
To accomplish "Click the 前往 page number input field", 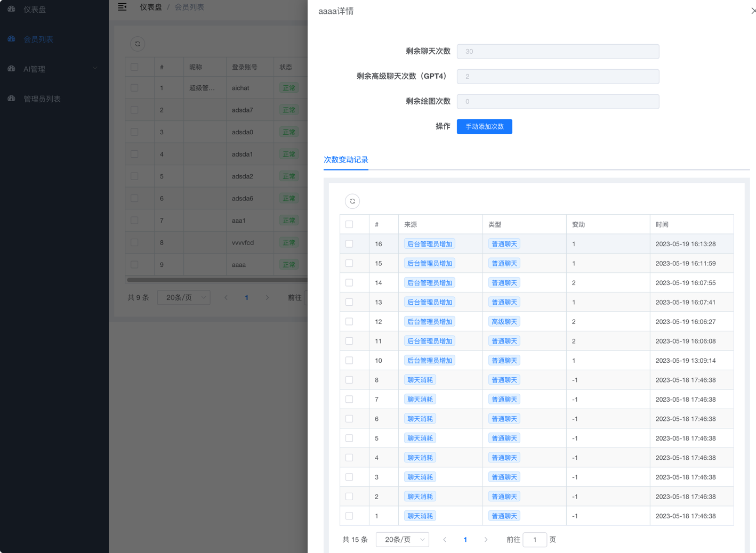I will click(x=535, y=540).
